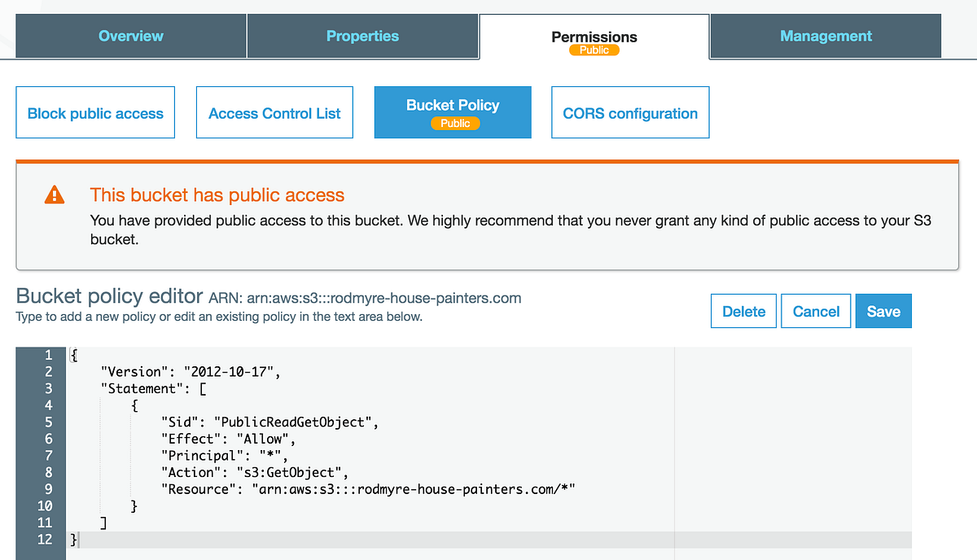Switch to the Properties tab
This screenshot has width=977, height=560.
362,36
